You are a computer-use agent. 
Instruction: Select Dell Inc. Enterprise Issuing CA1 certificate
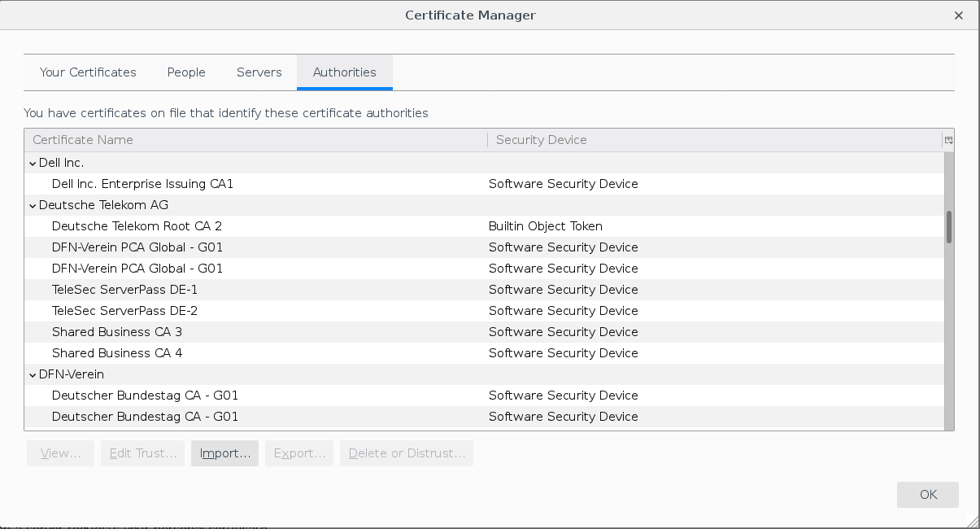point(484,184)
